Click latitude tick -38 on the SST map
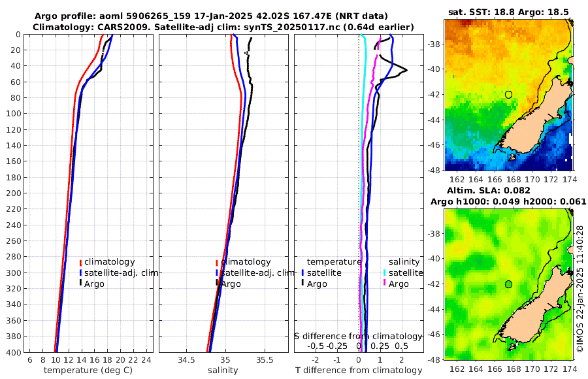The image size is (588, 379). pyautogui.click(x=434, y=44)
